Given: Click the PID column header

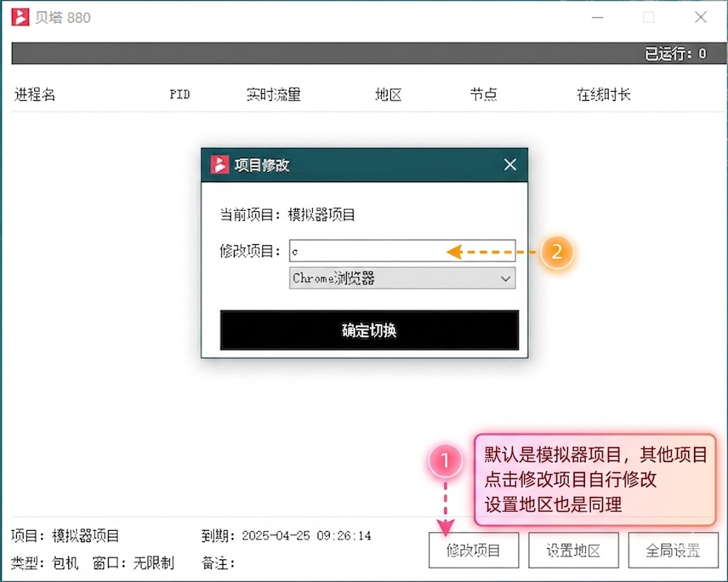Looking at the screenshot, I should click(x=180, y=95).
